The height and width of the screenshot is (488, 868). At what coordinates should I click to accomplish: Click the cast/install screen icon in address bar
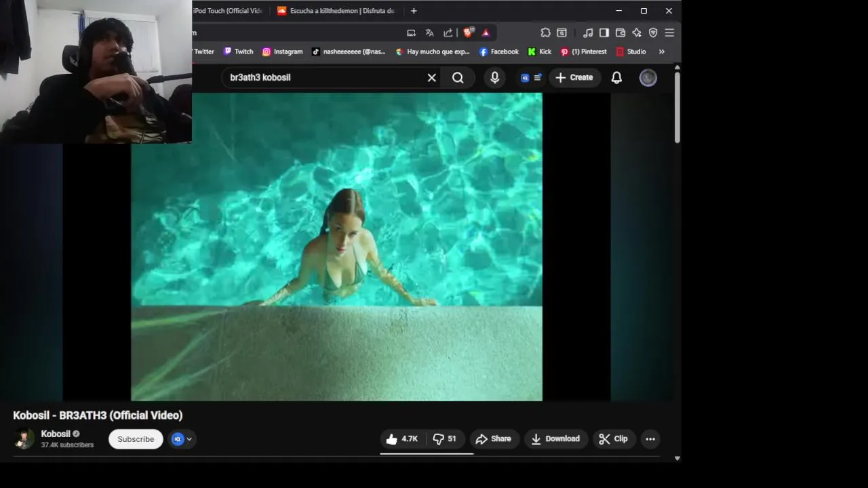(411, 33)
